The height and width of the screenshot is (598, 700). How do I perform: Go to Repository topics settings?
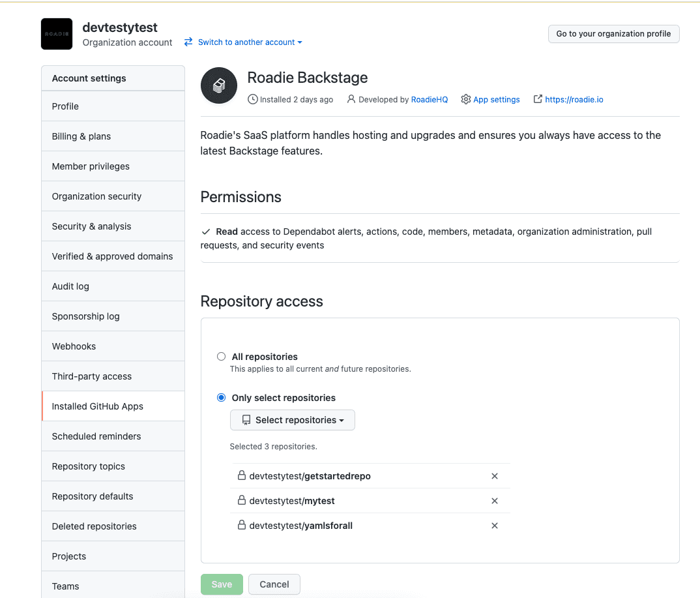(x=113, y=466)
